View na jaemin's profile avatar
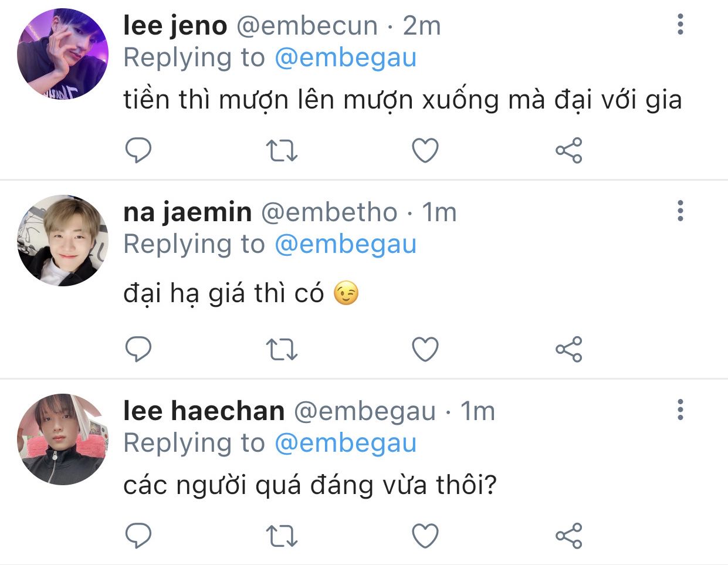 pyautogui.click(x=63, y=241)
